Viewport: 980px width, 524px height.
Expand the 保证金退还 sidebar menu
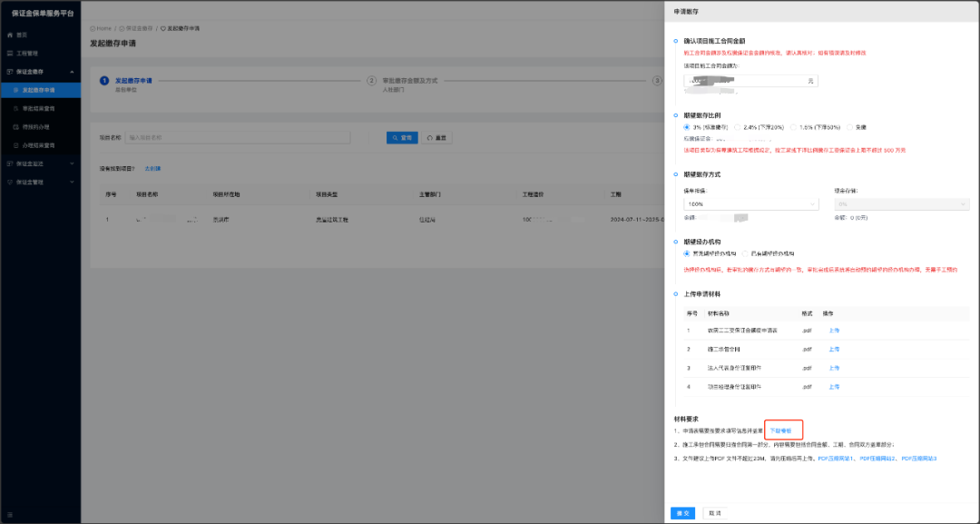pyautogui.click(x=72, y=163)
